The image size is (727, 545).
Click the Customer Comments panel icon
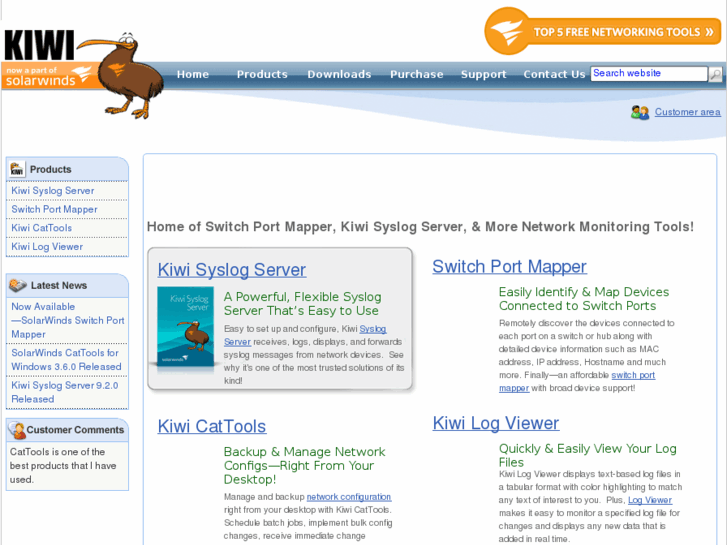pyautogui.click(x=17, y=430)
